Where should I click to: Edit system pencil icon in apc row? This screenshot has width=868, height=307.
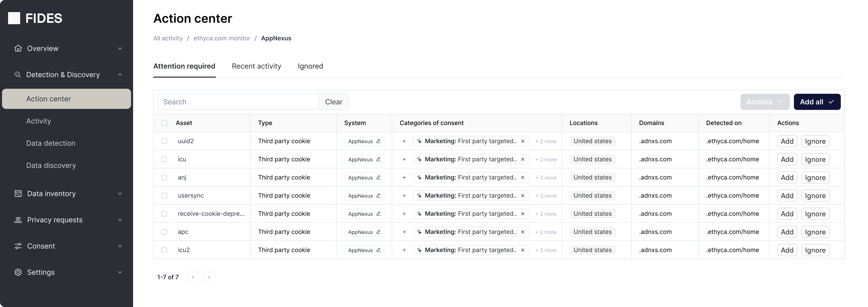pos(378,232)
